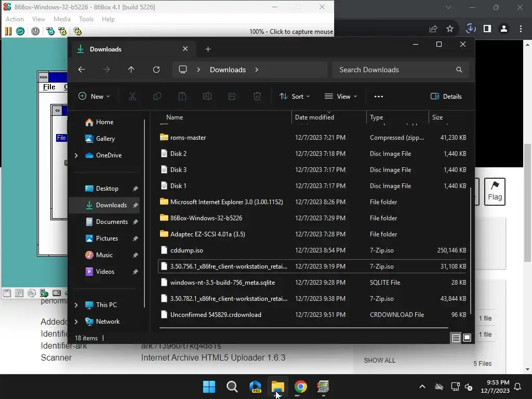The height and width of the screenshot is (399, 532).
Task: Select windows-nt-3.5-build-756_meta.sqlite file
Action: pyautogui.click(x=312, y=283)
